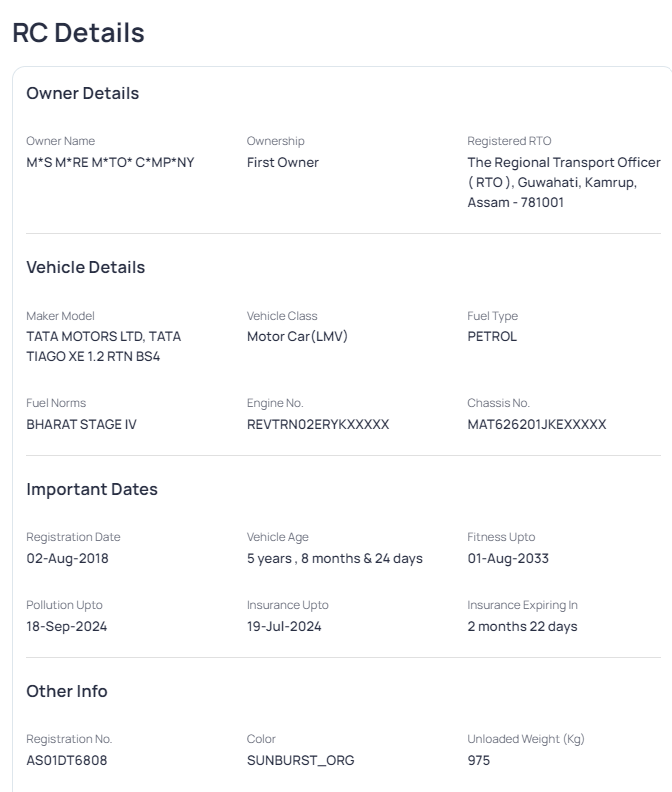Select the SUNBURST_ORG color value
This screenshot has height=792, width=672.
[x=300, y=760]
